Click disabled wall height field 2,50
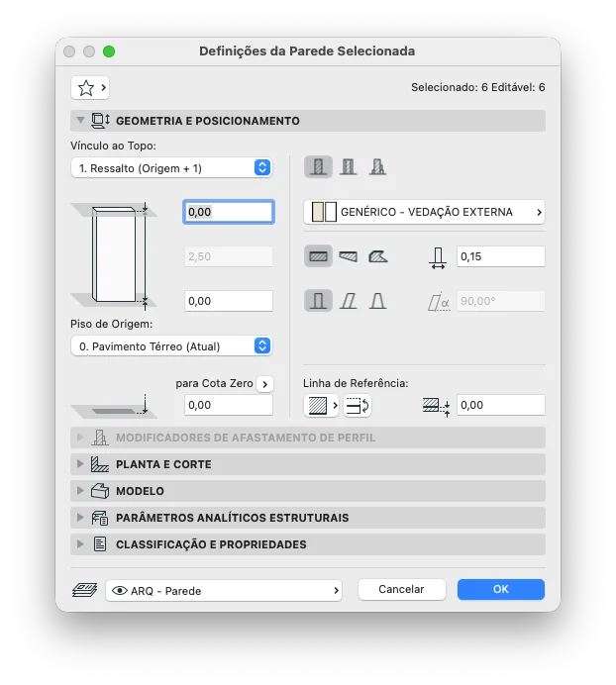Screen dimensions: 616x685 (229, 256)
